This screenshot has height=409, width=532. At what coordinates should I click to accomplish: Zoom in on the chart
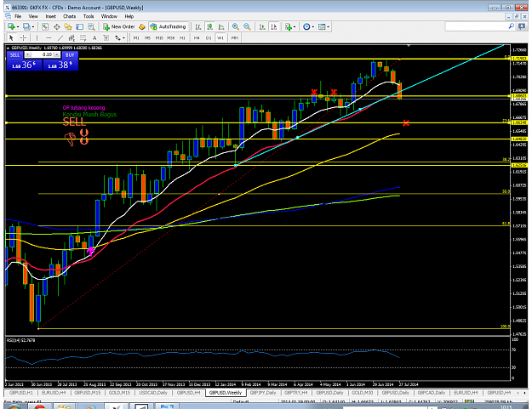click(236, 26)
